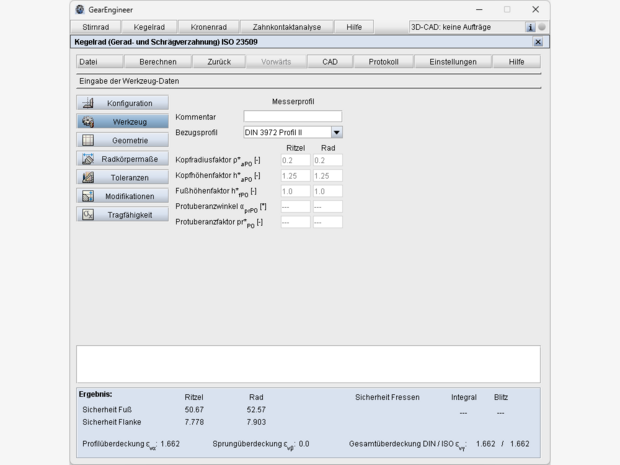Close the Kegelrad ISO 23509 panel
This screenshot has width=620, height=465.
[538, 42]
